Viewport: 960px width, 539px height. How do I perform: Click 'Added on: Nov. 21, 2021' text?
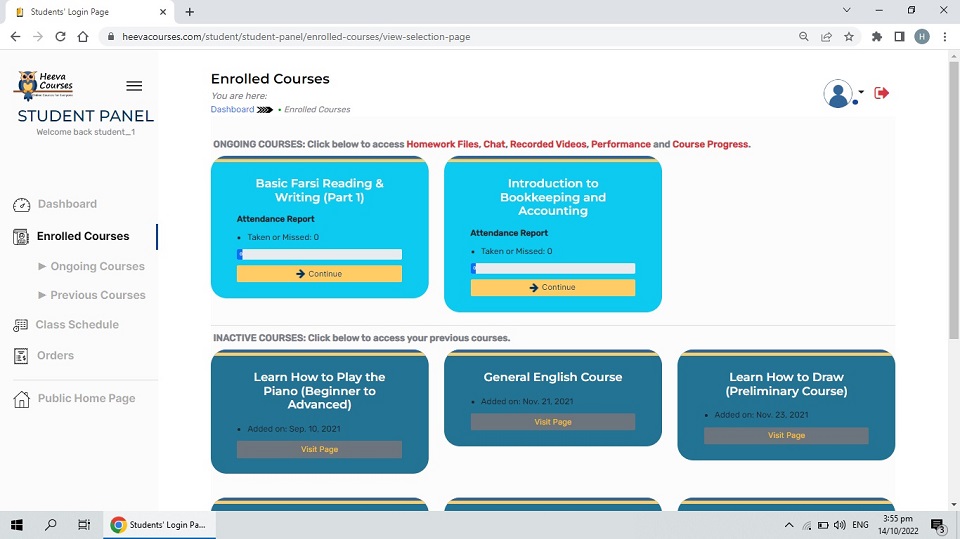tap(527, 402)
